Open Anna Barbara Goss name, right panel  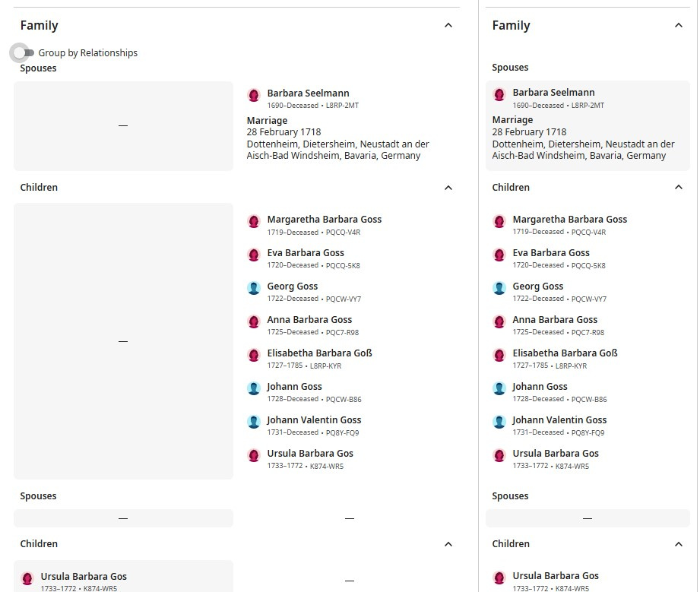(x=555, y=320)
